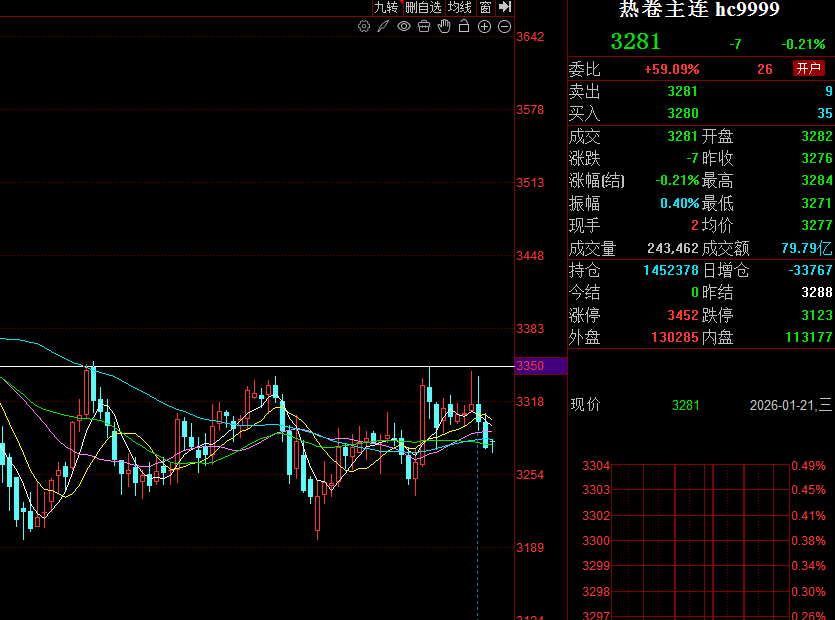Toggle the eye visibility icon

point(404,27)
